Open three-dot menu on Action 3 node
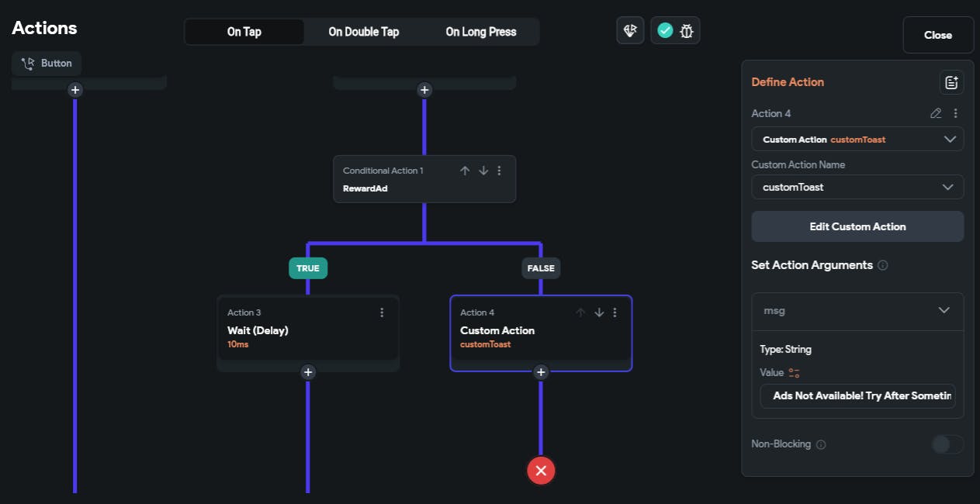 [382, 312]
